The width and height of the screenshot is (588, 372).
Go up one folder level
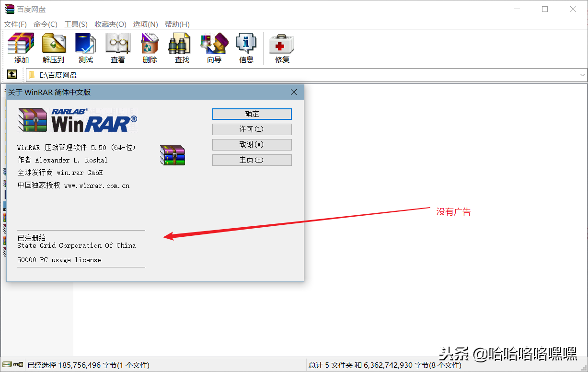12,75
